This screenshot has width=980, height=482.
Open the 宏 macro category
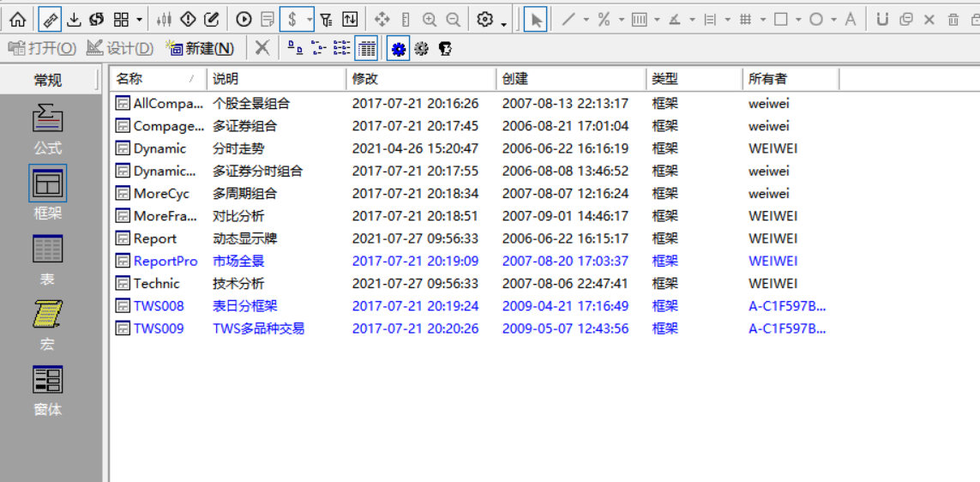click(48, 324)
